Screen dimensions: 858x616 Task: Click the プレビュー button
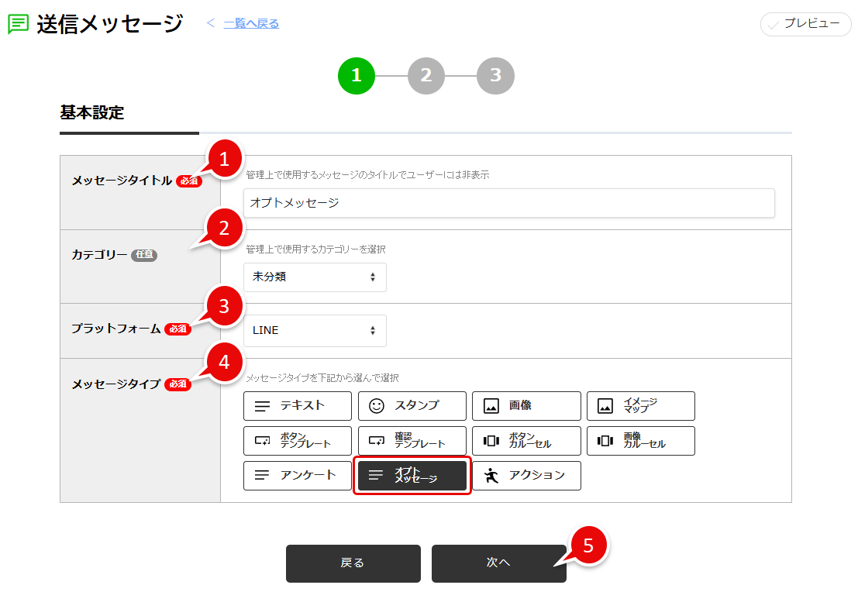point(805,24)
